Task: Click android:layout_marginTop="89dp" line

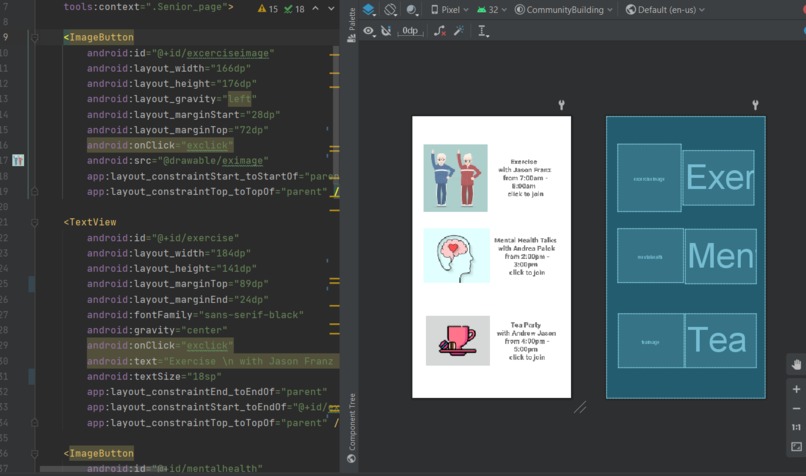Action: [x=177, y=284]
